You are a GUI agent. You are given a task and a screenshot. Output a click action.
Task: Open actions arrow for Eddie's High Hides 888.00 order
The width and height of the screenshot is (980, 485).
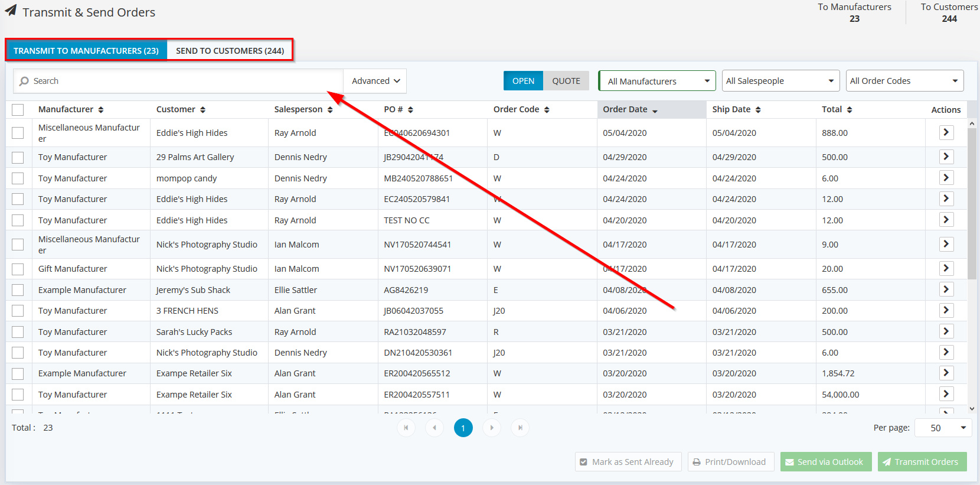coord(946,133)
